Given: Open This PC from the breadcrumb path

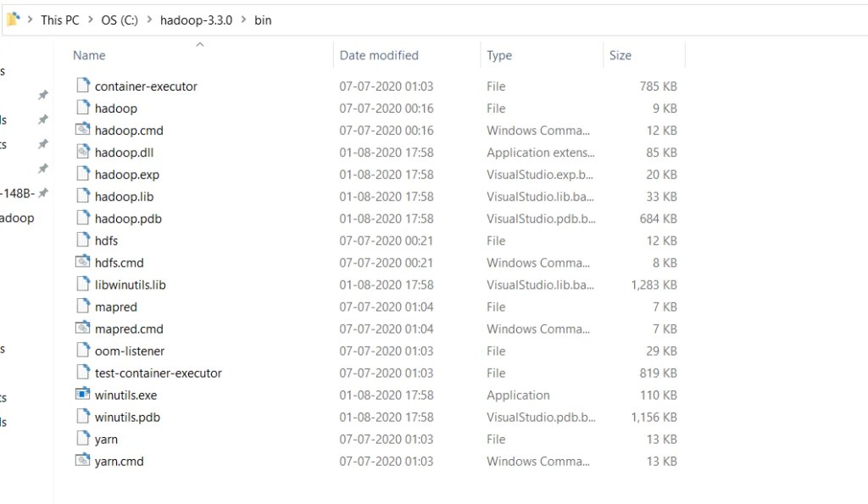Looking at the screenshot, I should tap(59, 19).
